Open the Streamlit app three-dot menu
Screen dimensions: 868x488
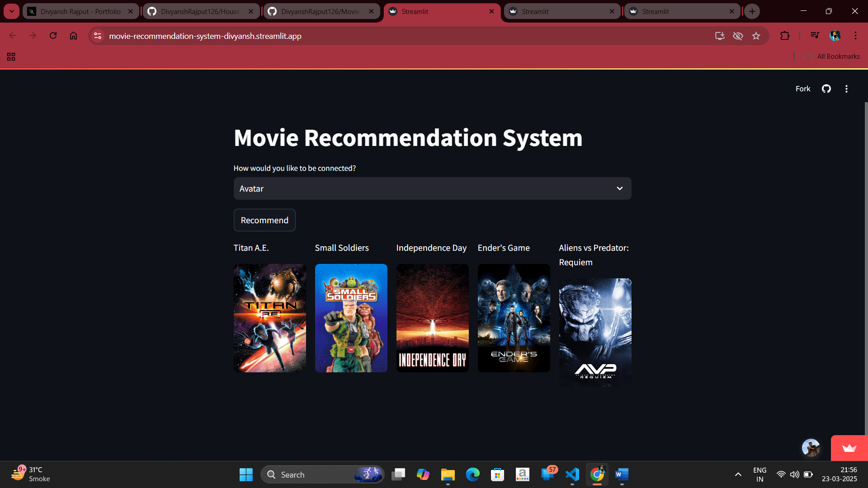[846, 89]
